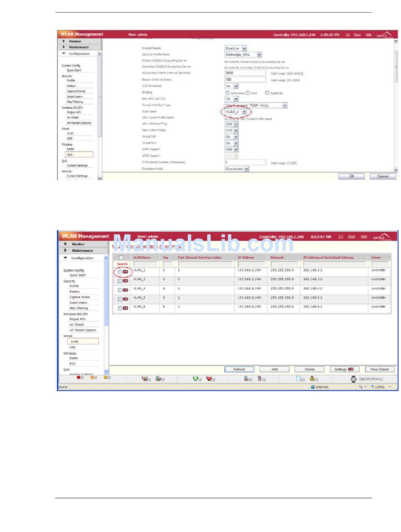Click the vertical scrollbar of the ESS form
Viewport: 401px width, 532px height.
click(x=396, y=106)
